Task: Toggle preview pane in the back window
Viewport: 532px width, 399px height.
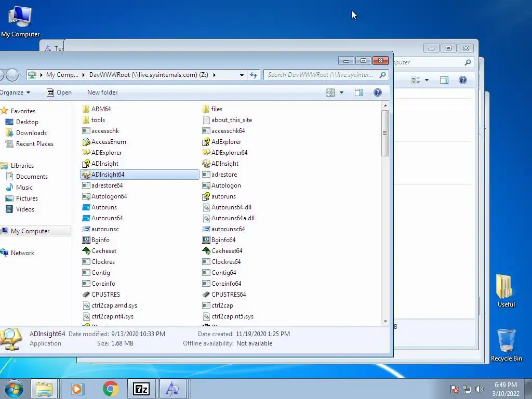Action: [x=444, y=80]
